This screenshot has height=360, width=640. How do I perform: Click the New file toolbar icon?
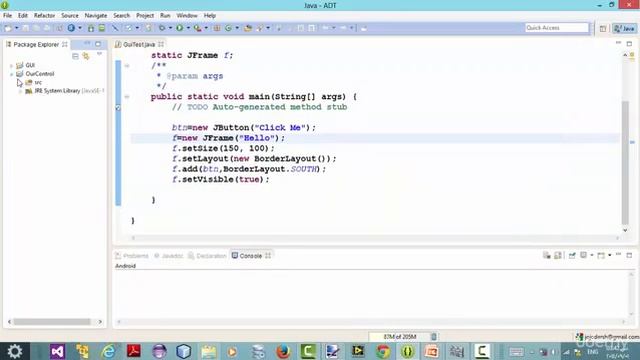point(8,28)
